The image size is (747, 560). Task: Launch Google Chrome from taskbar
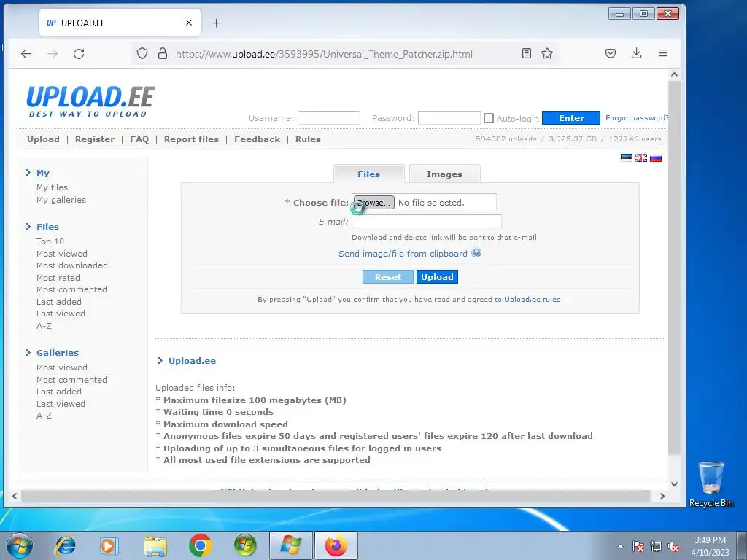[200, 545]
